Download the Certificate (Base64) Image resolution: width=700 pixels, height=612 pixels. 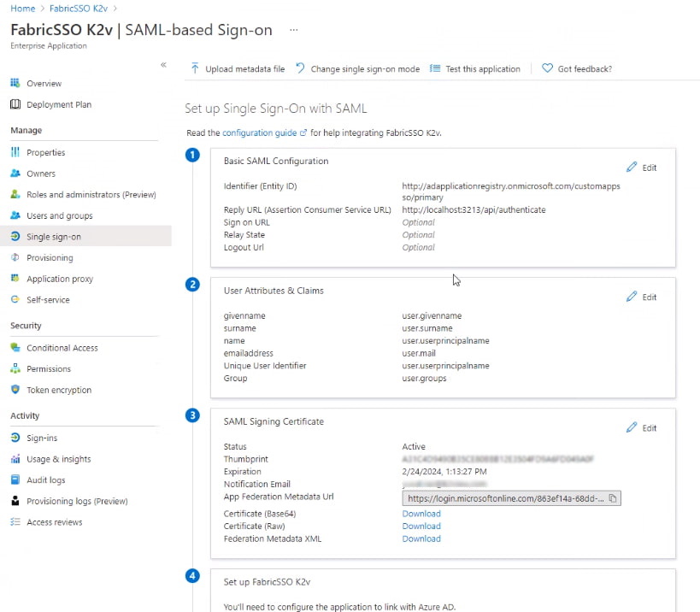(421, 514)
